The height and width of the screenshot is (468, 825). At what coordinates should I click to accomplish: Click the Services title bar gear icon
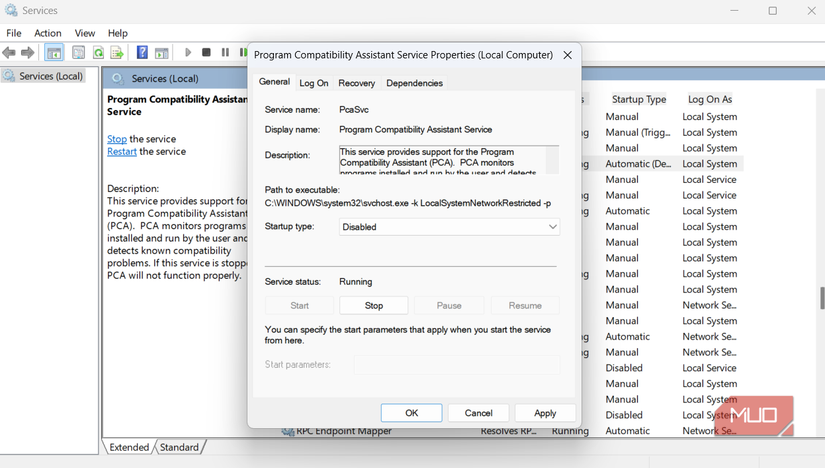11,10
